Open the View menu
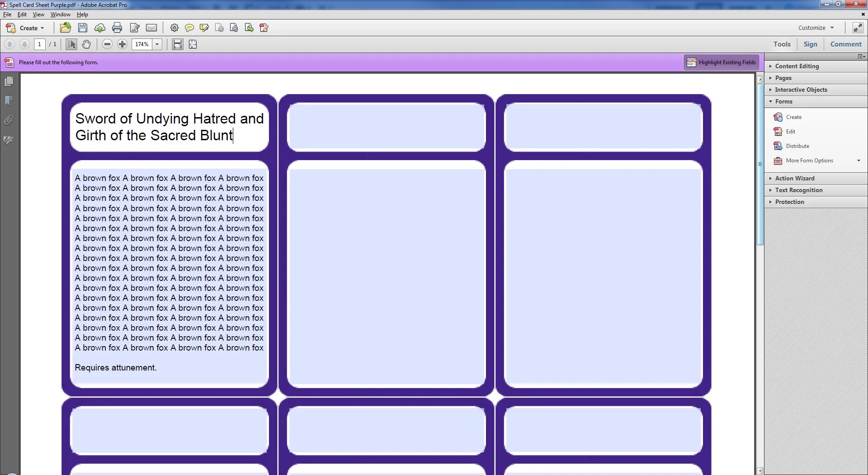This screenshot has height=475, width=868. coord(38,14)
